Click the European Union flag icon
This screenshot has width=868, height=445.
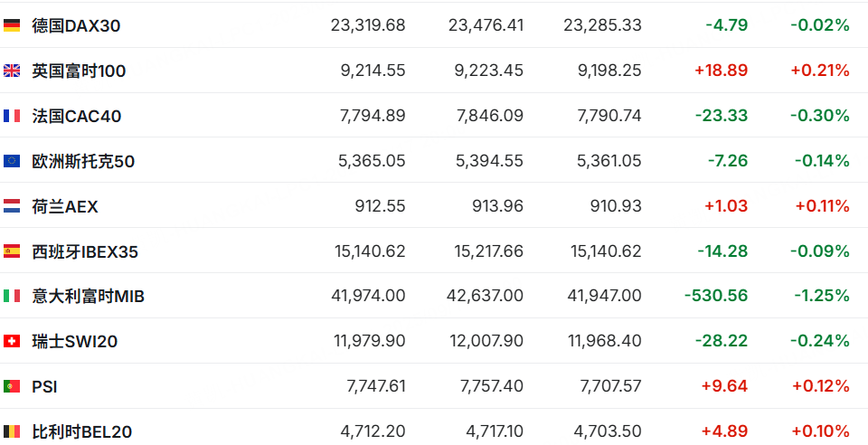(12, 161)
